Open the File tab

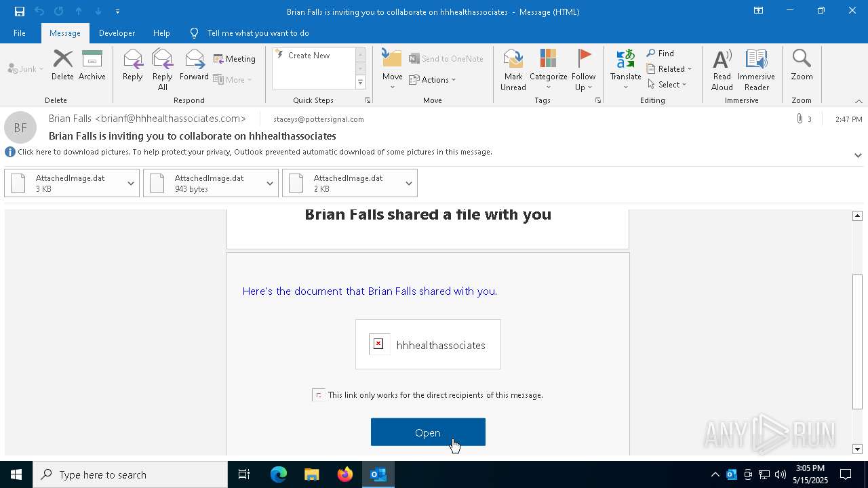tap(20, 33)
